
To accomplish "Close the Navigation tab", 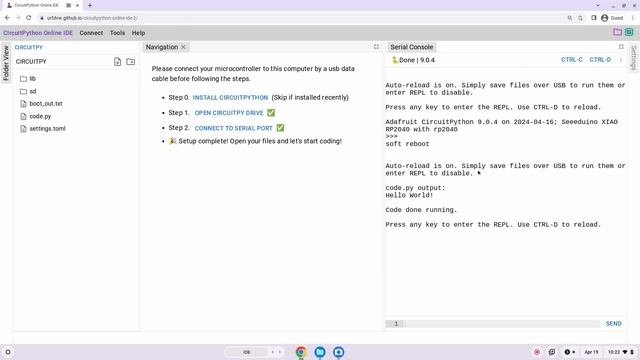I will (183, 47).
